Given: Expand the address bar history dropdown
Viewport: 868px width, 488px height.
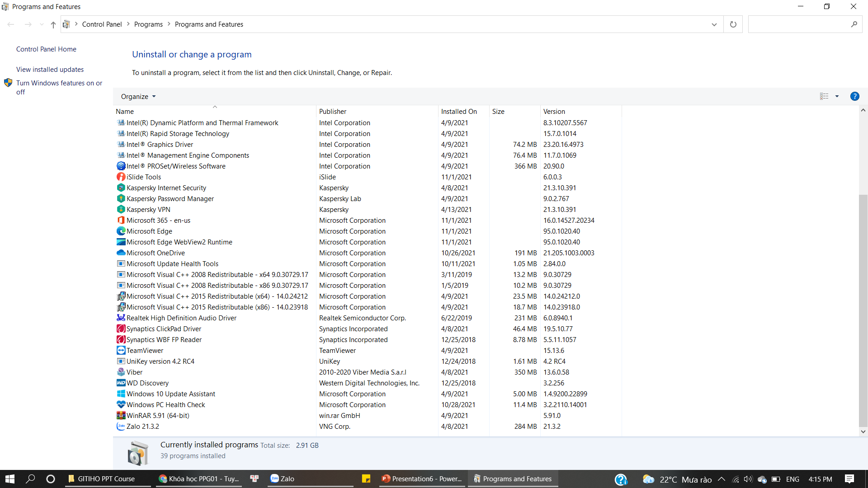Looking at the screenshot, I should [x=714, y=24].
